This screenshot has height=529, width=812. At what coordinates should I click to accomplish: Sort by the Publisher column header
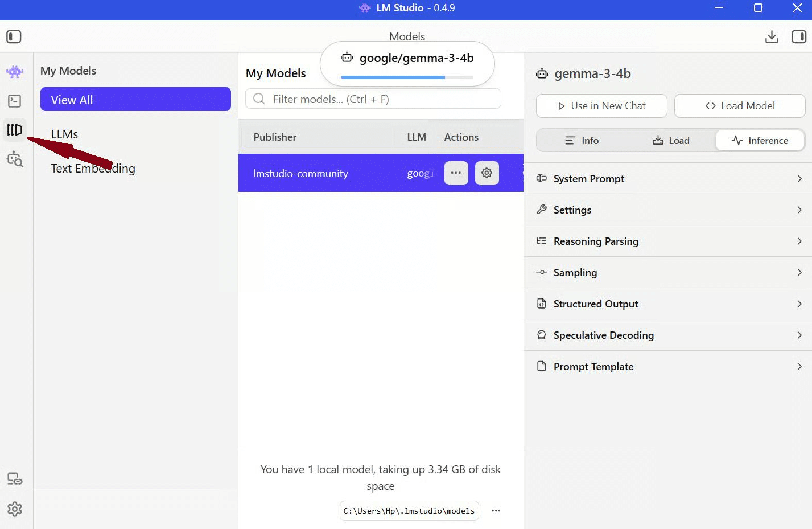(x=275, y=137)
